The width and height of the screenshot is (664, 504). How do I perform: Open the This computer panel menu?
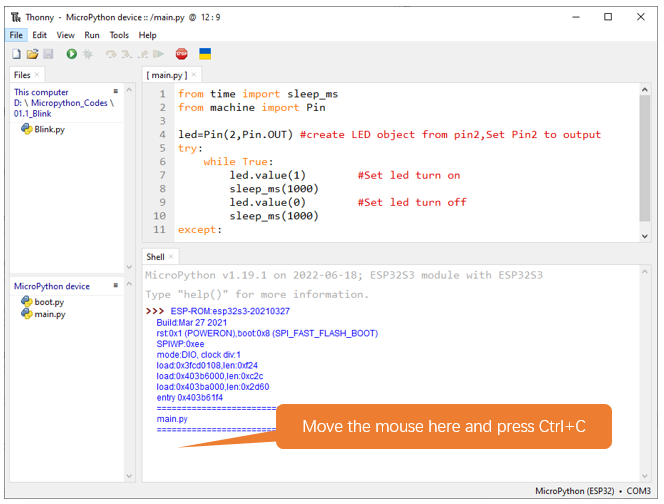pyautogui.click(x=116, y=91)
